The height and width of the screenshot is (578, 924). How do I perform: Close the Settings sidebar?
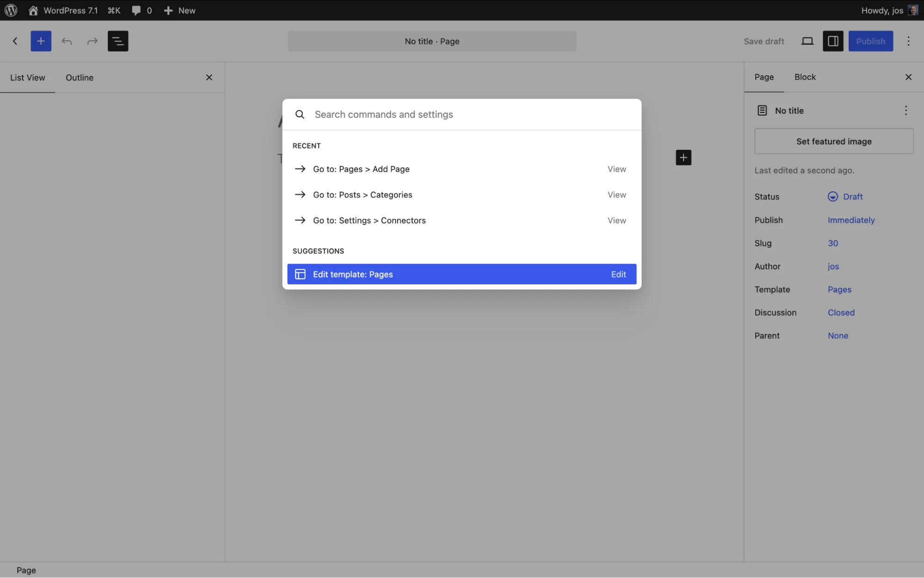[908, 77]
